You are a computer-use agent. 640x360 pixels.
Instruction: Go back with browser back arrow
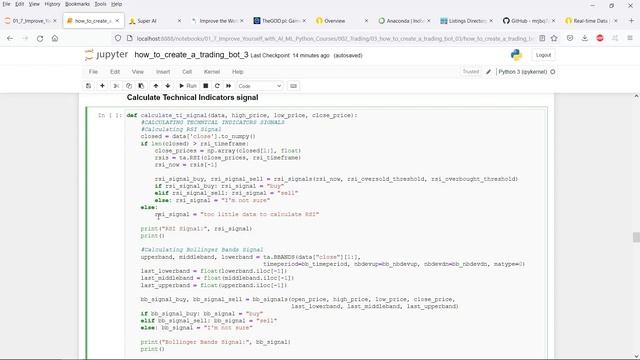[10, 38]
